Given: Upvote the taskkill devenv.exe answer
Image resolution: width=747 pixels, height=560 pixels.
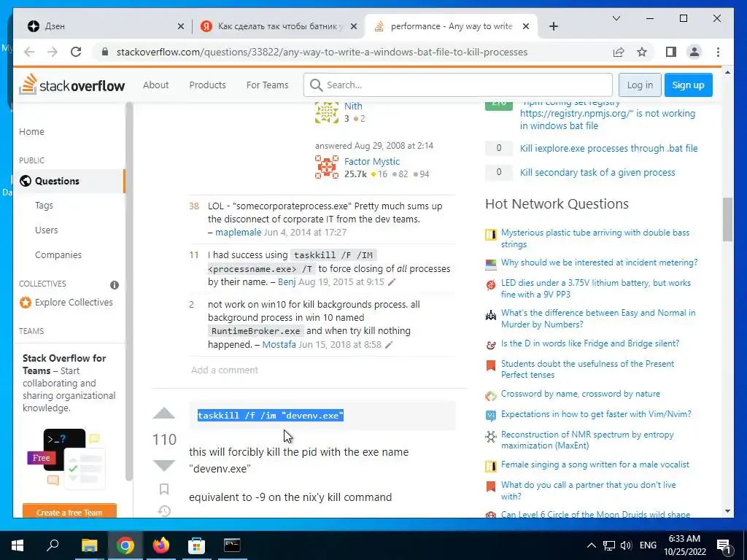Looking at the screenshot, I should pyautogui.click(x=164, y=413).
